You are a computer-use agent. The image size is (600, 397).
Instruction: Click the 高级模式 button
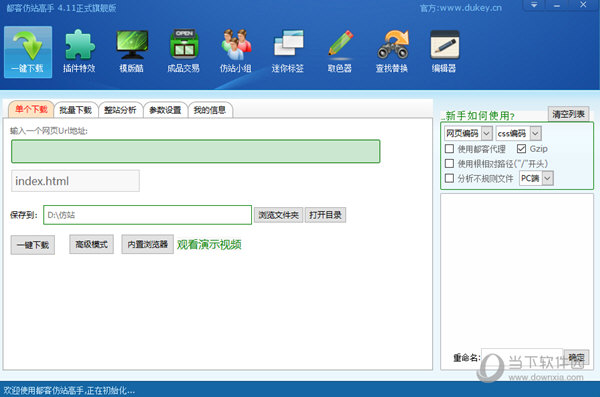click(x=91, y=244)
